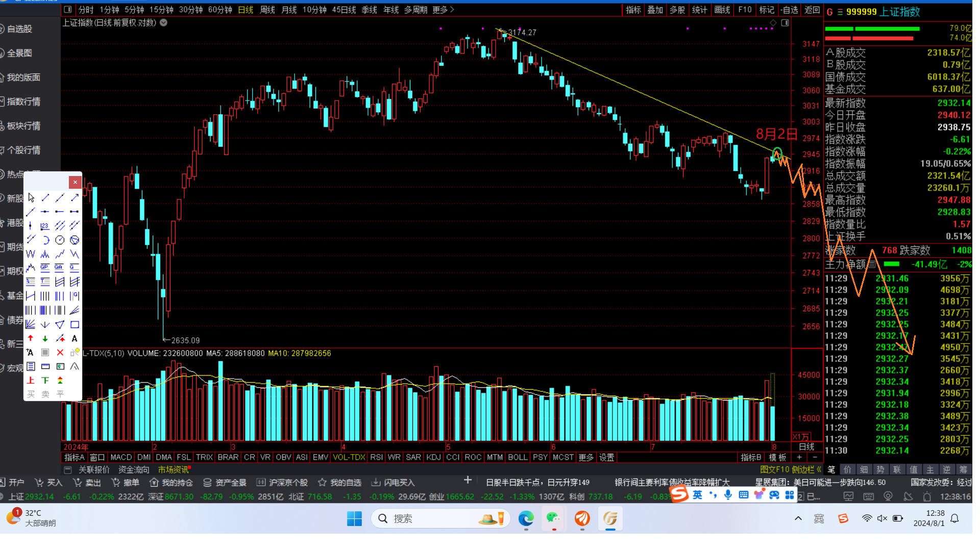The height and width of the screenshot is (551, 980).
Task: Open dropdown next to 上证指数 chart title
Action: [164, 22]
